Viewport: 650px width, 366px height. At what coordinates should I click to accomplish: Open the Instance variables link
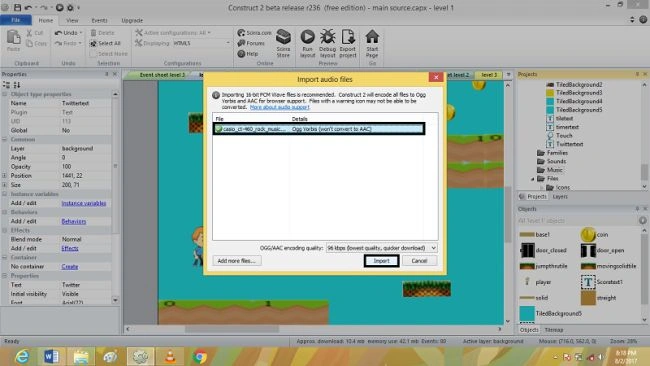(x=84, y=203)
